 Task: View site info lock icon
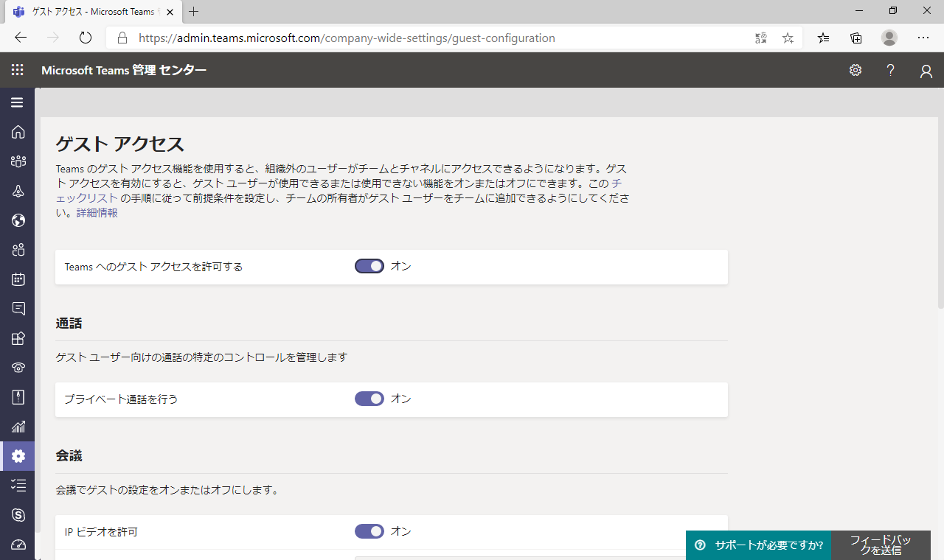click(122, 38)
